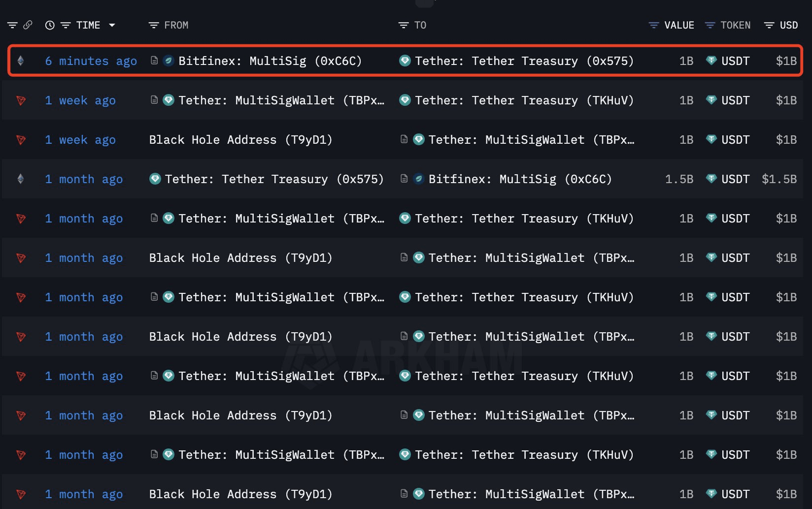Expand the TIME sort dropdown arrow
812x509 pixels.
point(112,25)
